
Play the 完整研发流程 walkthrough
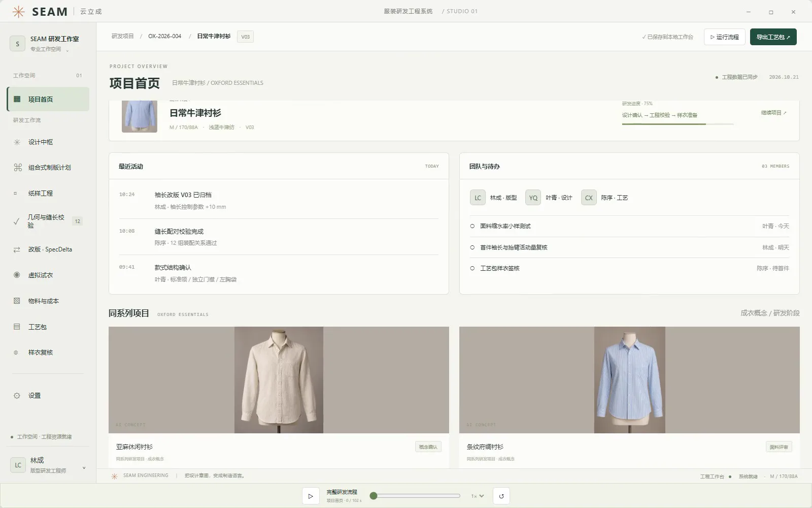point(311,496)
